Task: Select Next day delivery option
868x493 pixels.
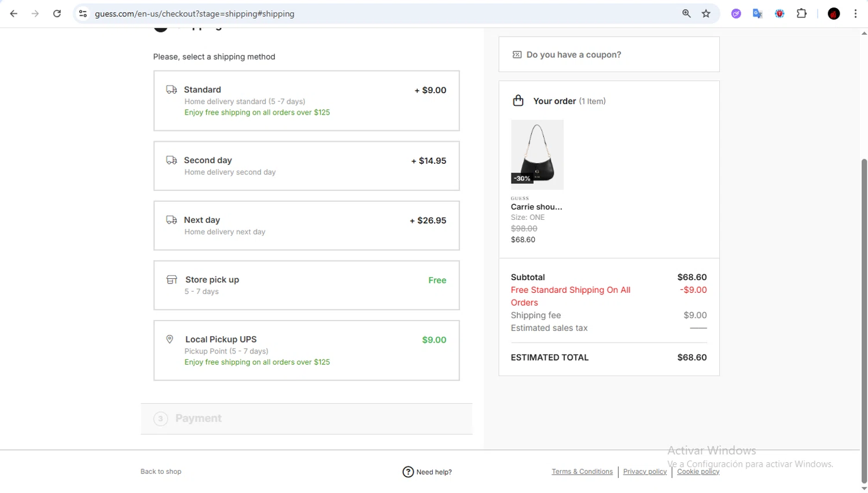Action: (306, 226)
